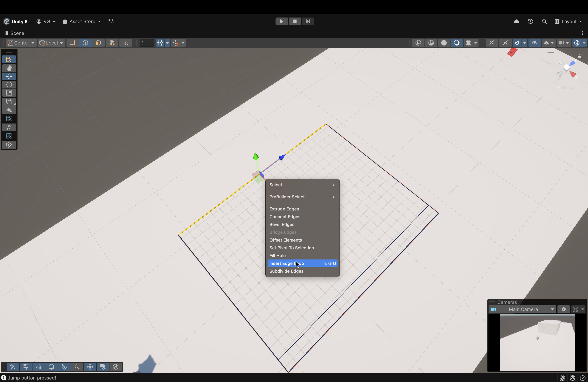588x382 pixels.
Task: Select the Unlit draw mode circle
Action: 444,43
